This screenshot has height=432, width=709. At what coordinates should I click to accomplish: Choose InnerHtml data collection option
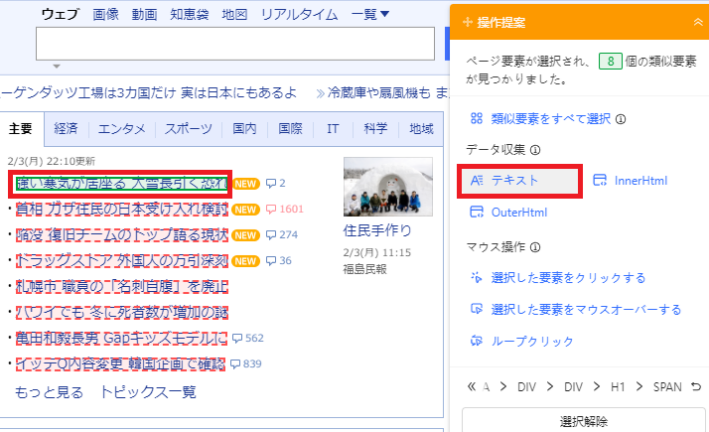click(630, 180)
